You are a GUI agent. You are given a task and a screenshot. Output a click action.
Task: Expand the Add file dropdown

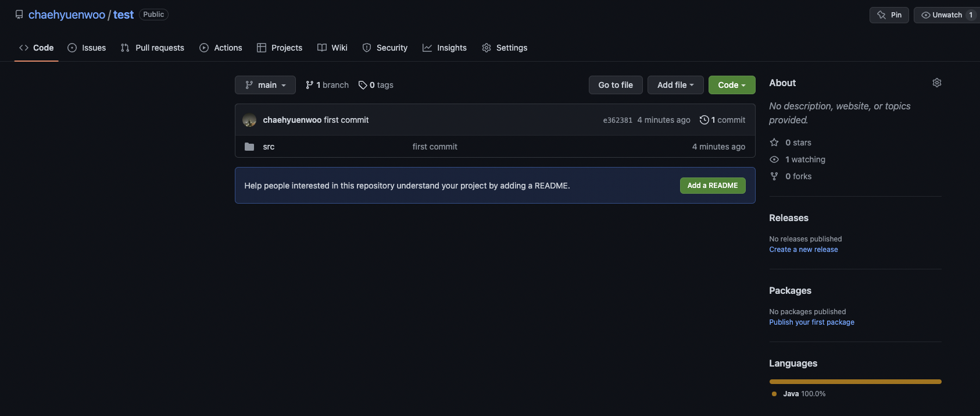pyautogui.click(x=675, y=85)
